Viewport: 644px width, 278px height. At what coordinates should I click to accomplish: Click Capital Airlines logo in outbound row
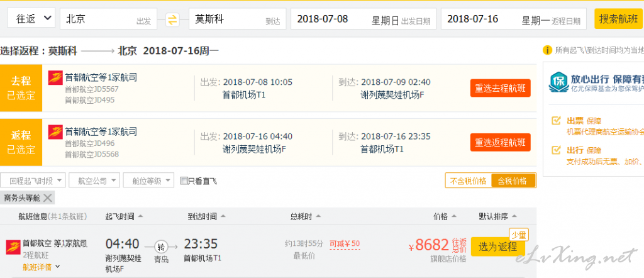[55, 77]
